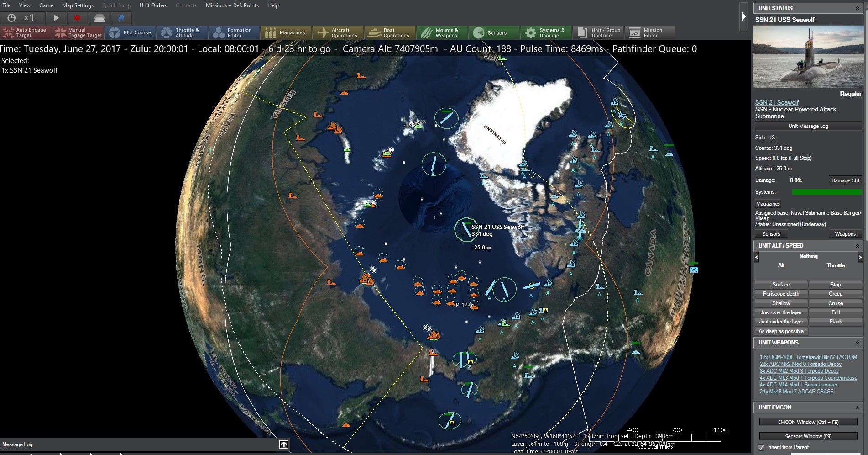The height and width of the screenshot is (455, 868).
Task: Click the green Systems status bar
Action: [x=826, y=192]
